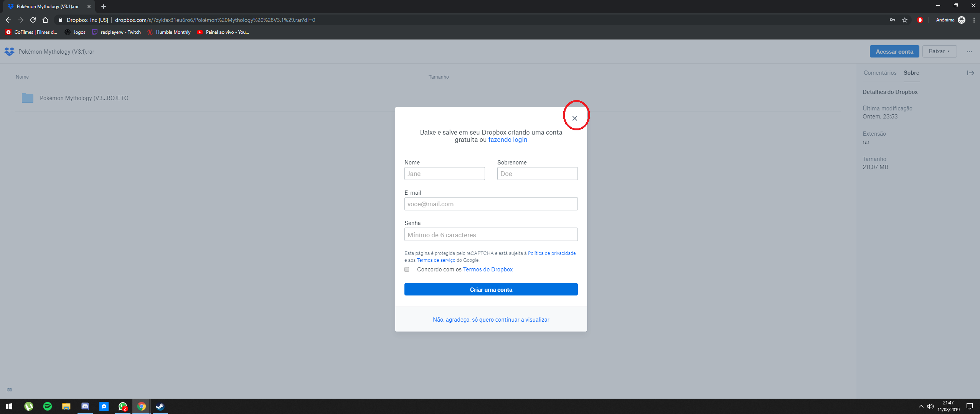The width and height of the screenshot is (980, 414).
Task: Click the Nome column header
Action: (22, 77)
